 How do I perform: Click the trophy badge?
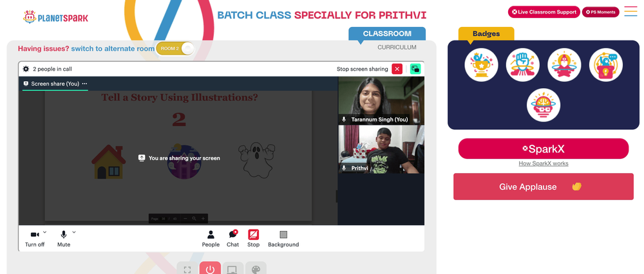coord(481,65)
